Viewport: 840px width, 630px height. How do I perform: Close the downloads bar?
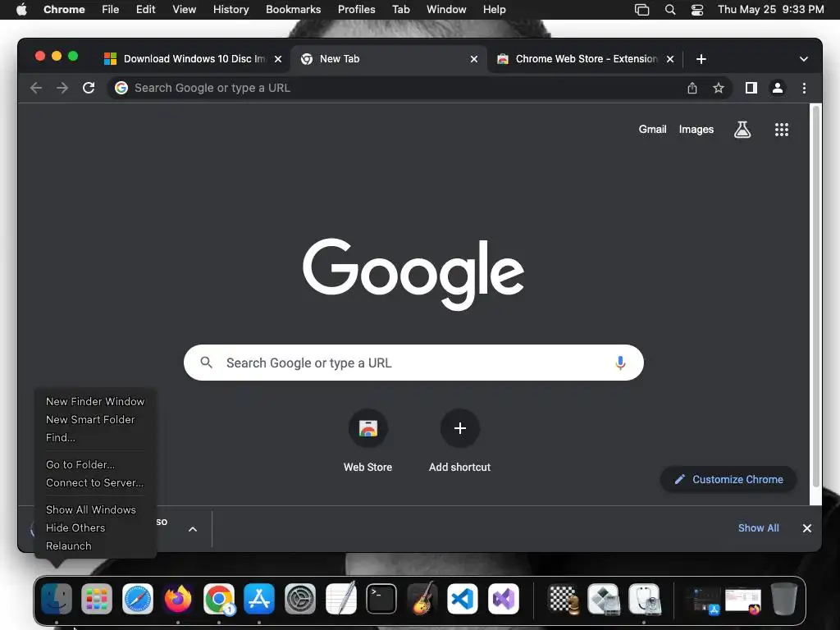807,528
